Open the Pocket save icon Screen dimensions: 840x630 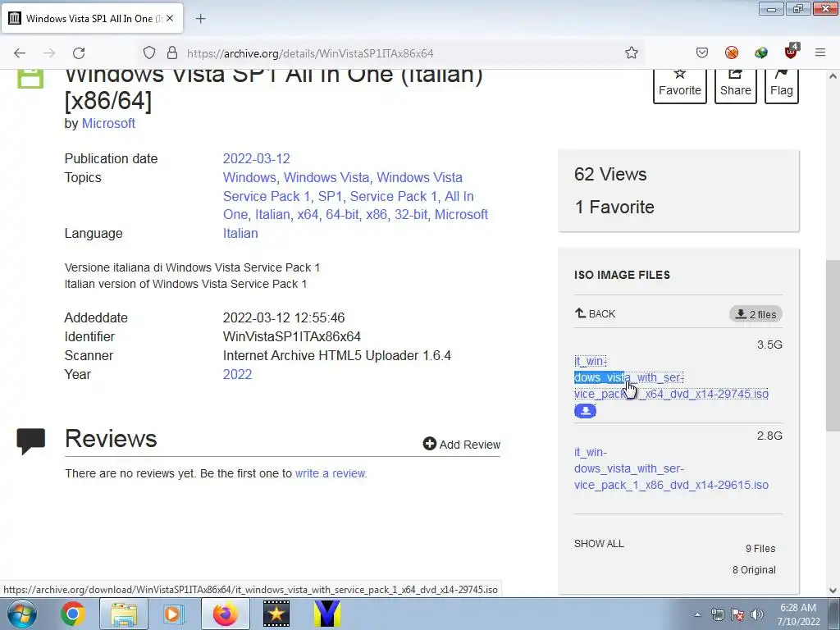(x=702, y=52)
